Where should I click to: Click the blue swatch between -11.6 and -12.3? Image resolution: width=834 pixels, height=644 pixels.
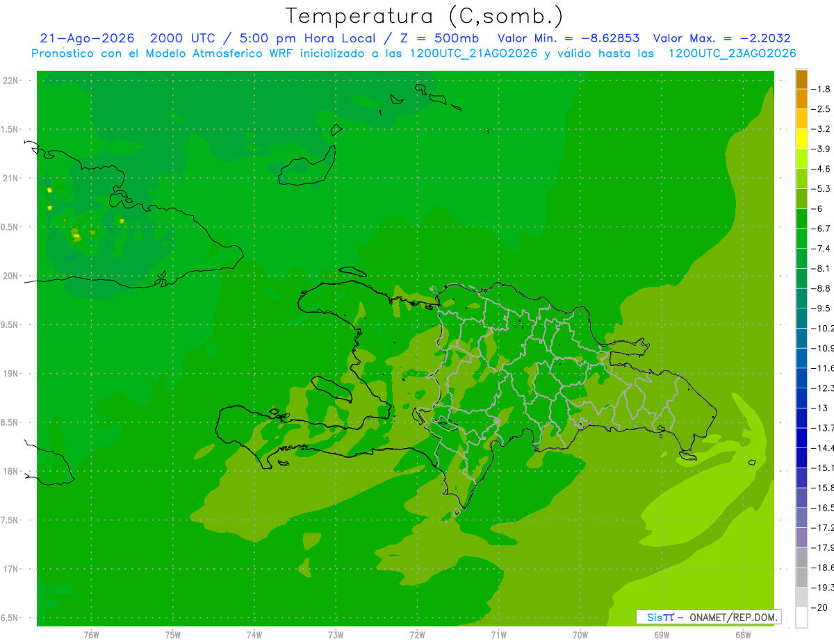801,378
